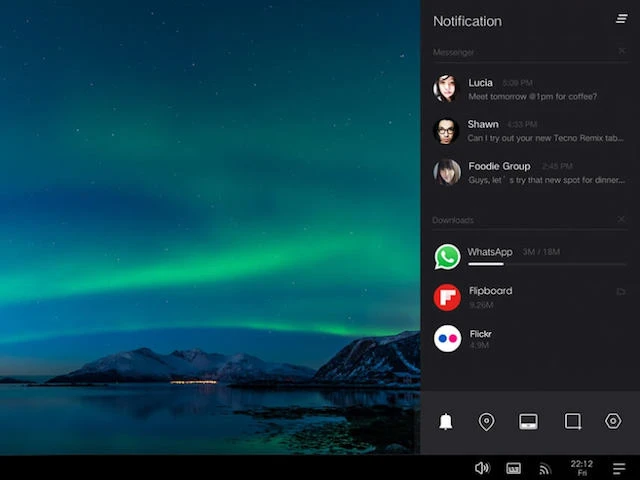Toggle the location pin icon
This screenshot has width=640, height=480.
pos(487,422)
